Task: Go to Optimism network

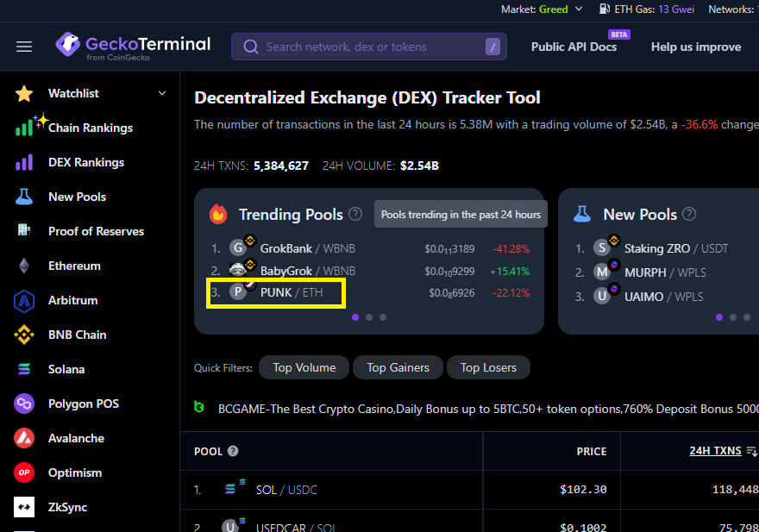Action: [x=75, y=473]
